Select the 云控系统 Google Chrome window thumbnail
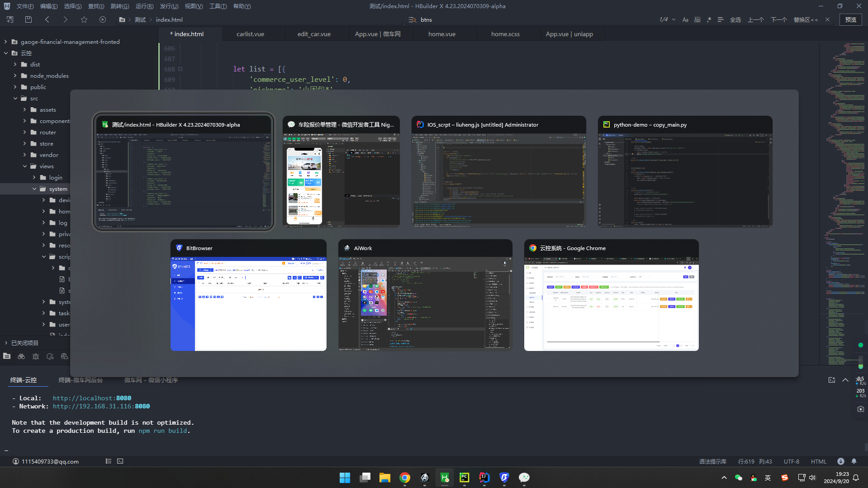This screenshot has height=488, width=868. (x=611, y=295)
